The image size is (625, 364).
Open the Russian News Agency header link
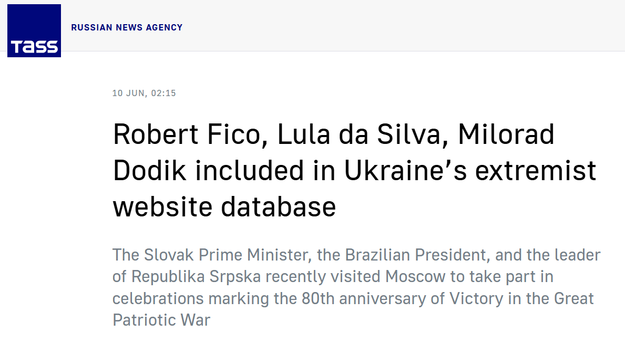click(127, 27)
